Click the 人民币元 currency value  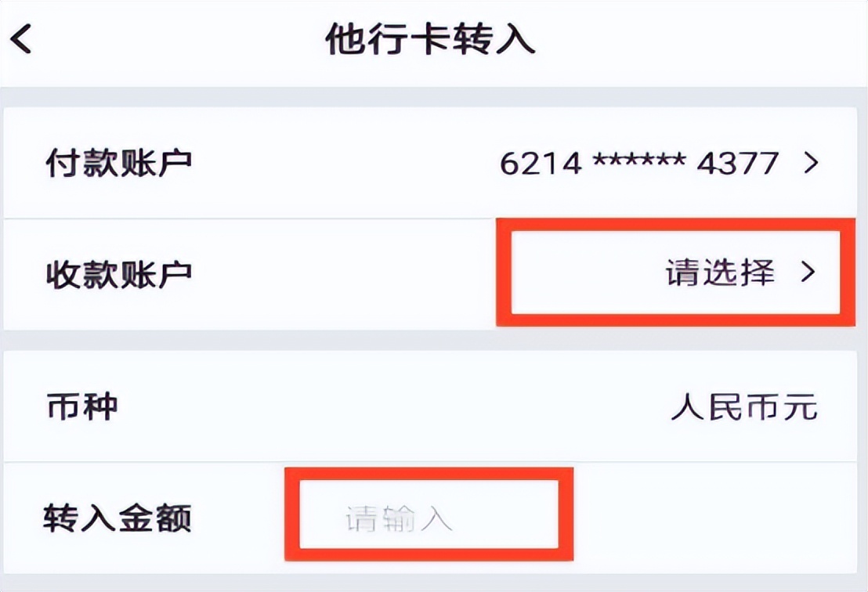click(746, 406)
